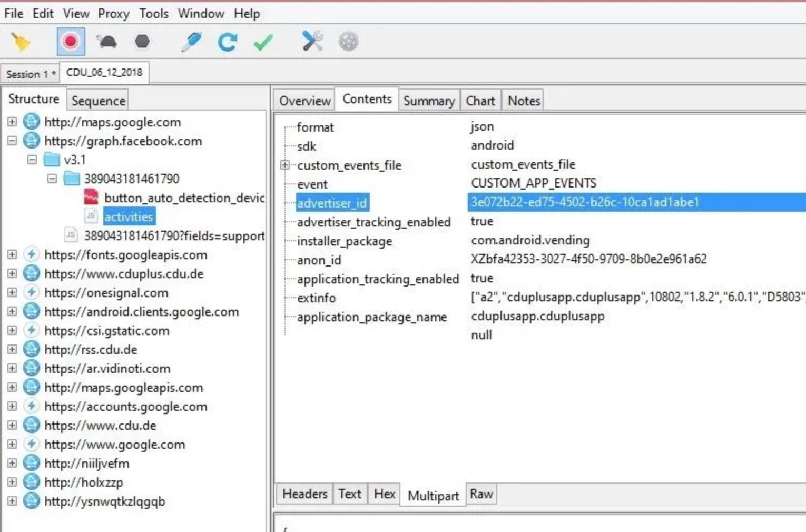Click the globe icon for http://ysnwqtkzlqgqb

[32, 501]
